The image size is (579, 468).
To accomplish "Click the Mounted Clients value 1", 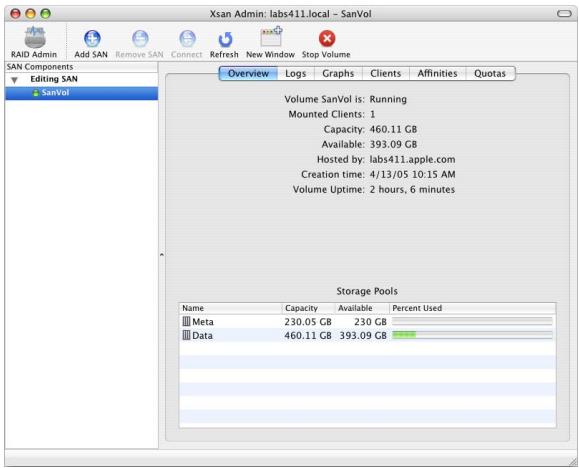I will click(373, 114).
